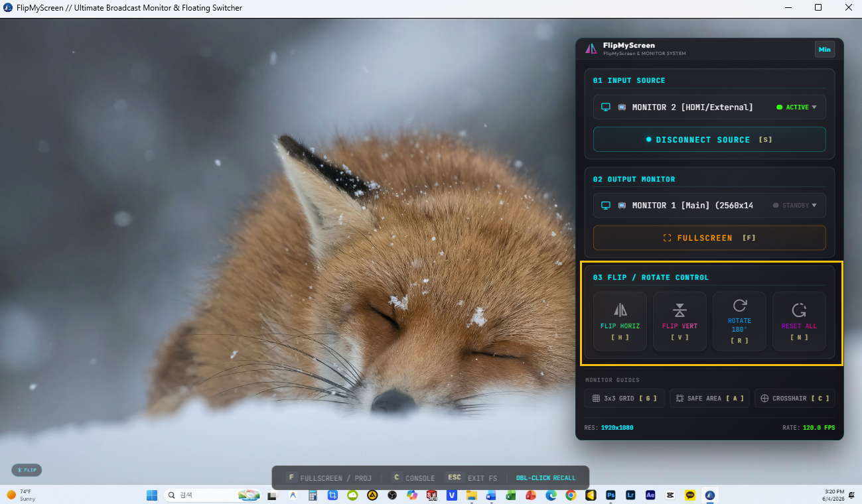Reset all flip and rotate settings
862x504 pixels.
click(799, 322)
